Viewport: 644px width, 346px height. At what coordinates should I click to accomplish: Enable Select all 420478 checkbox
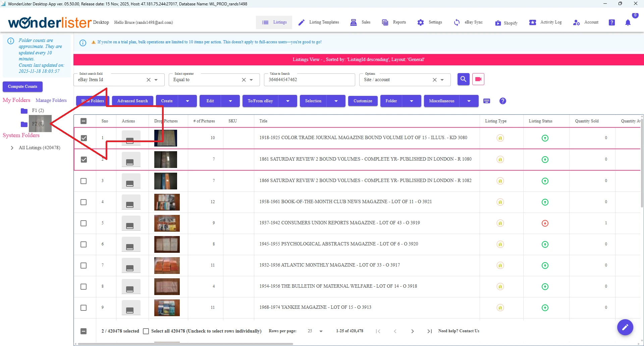pyautogui.click(x=146, y=331)
